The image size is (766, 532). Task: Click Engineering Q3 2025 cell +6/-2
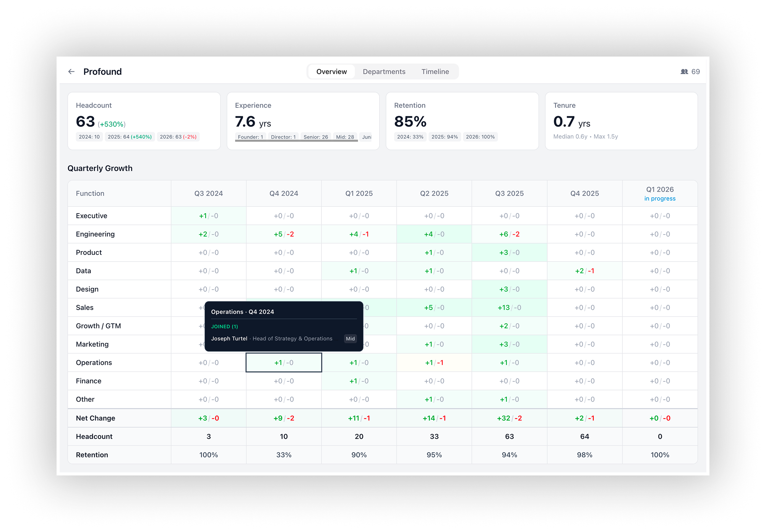coord(509,234)
